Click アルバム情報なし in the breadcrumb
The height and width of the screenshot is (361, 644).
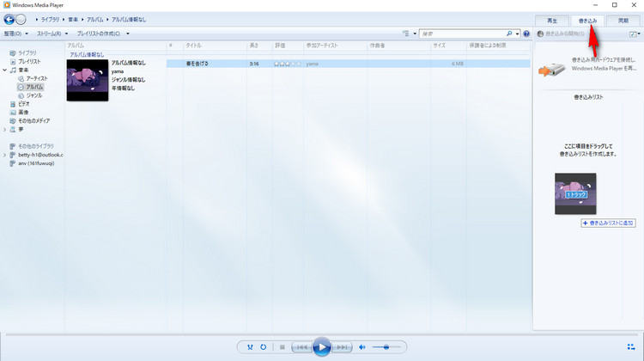129,19
